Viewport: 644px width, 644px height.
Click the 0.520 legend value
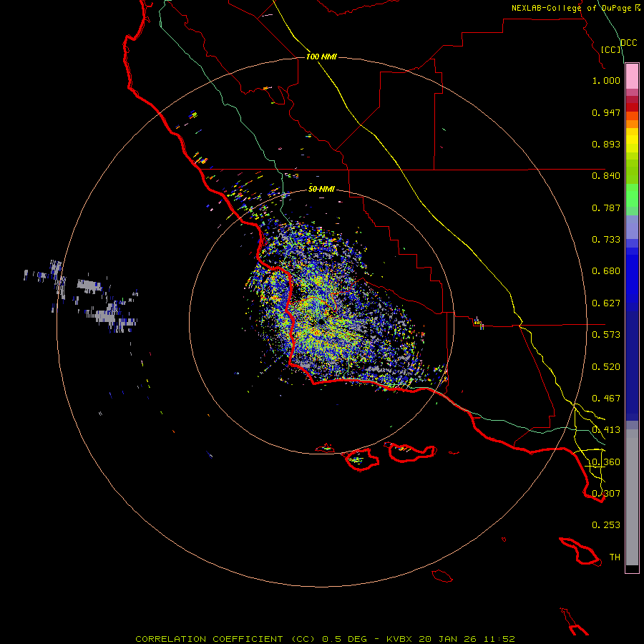pyautogui.click(x=606, y=367)
